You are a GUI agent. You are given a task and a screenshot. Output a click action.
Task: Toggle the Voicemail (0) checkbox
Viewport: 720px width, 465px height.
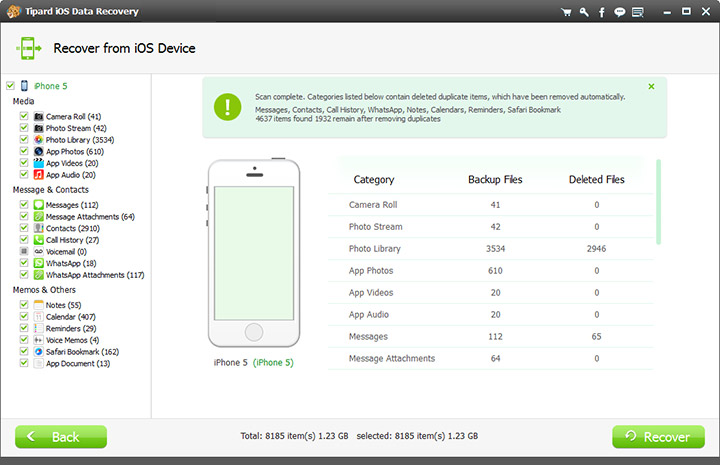pos(24,251)
